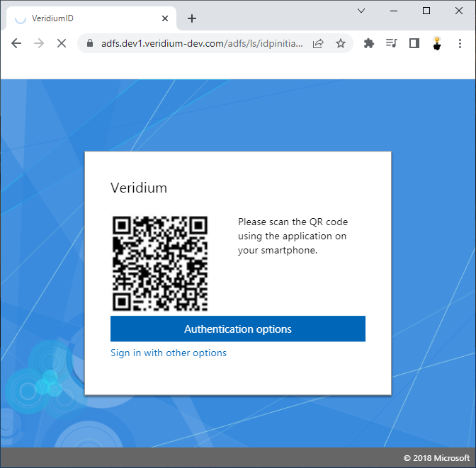Close the VeridiumID tab
The image size is (476, 468).
point(165,18)
